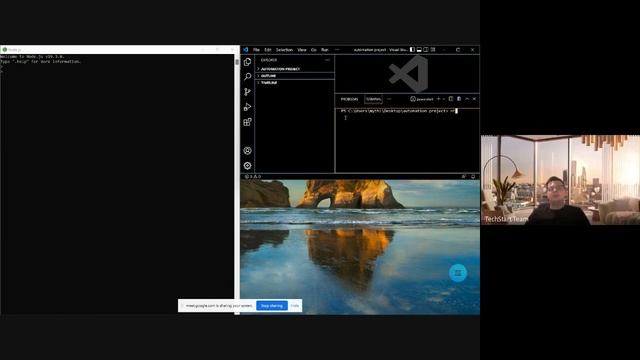This screenshot has height=360, width=640.
Task: Click the errors and warnings status bar item
Action: (253, 177)
